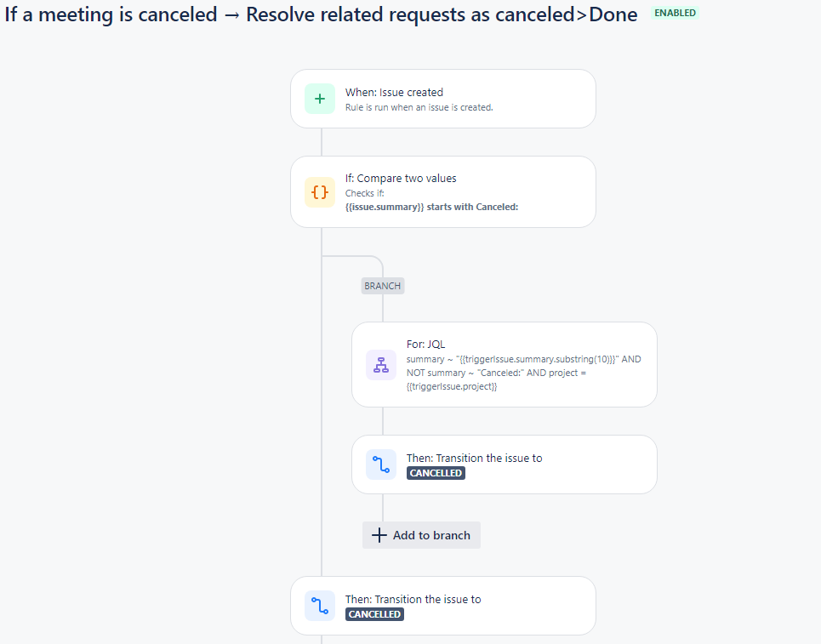Open the JQL branch icon
The width and height of the screenshot is (821, 644).
point(380,364)
